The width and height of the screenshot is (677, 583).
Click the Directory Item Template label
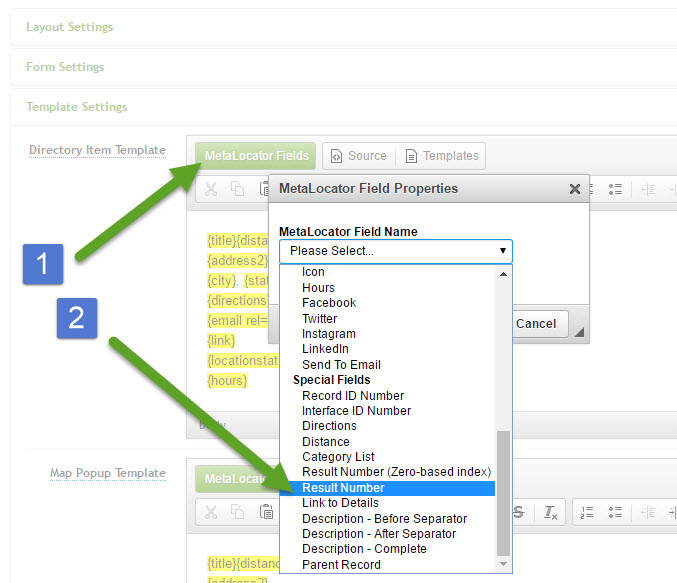click(x=97, y=150)
